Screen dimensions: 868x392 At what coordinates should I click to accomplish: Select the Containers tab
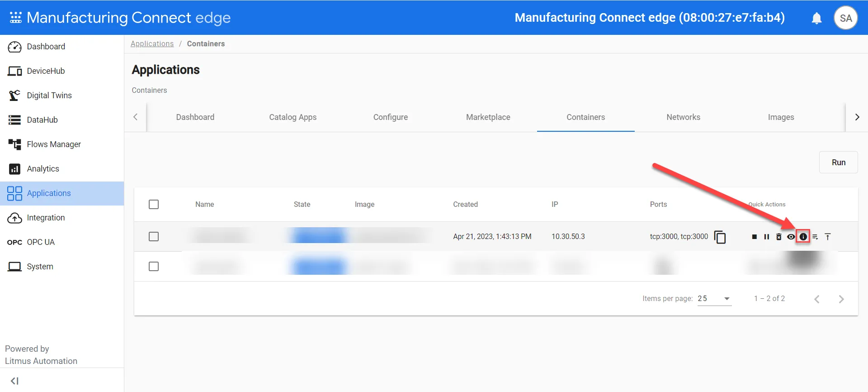pyautogui.click(x=586, y=117)
